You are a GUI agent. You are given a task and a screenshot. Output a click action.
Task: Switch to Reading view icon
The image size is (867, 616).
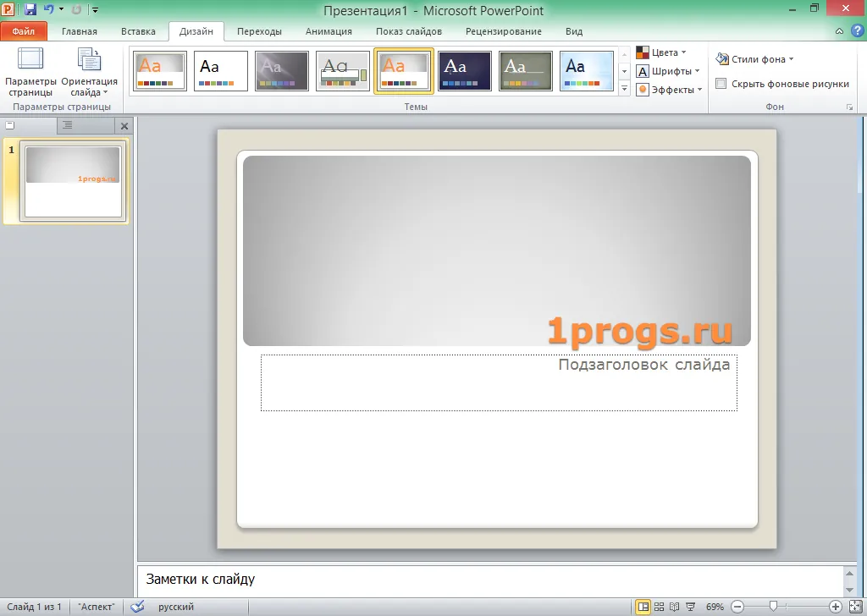click(675, 607)
